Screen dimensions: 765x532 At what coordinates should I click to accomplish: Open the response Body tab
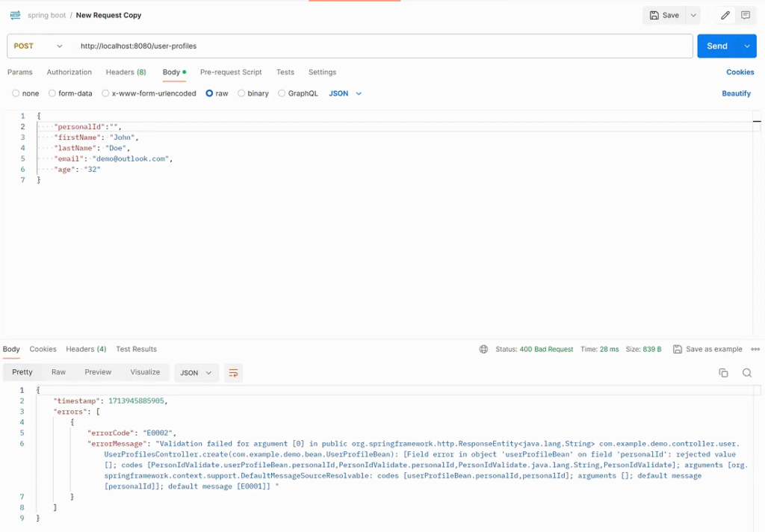point(11,349)
